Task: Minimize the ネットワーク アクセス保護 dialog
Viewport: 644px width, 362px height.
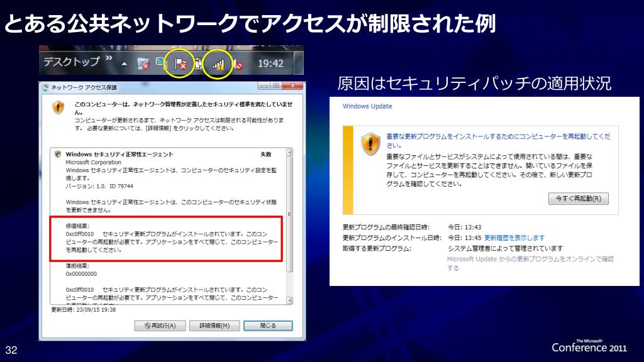Action: [x=264, y=85]
